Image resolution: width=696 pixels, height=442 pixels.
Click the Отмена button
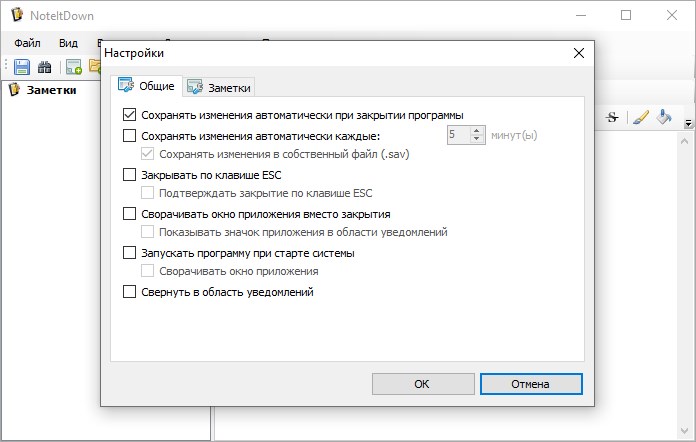point(530,384)
